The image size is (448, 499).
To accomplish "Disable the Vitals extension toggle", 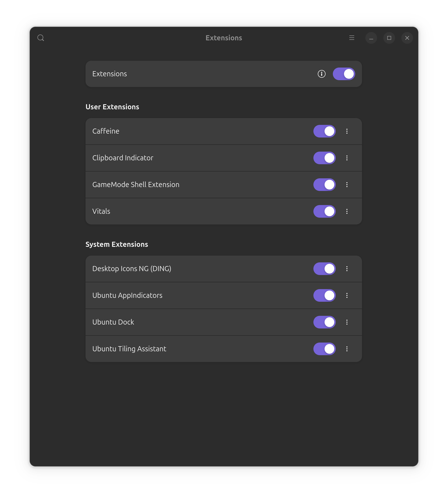I will pyautogui.click(x=324, y=211).
